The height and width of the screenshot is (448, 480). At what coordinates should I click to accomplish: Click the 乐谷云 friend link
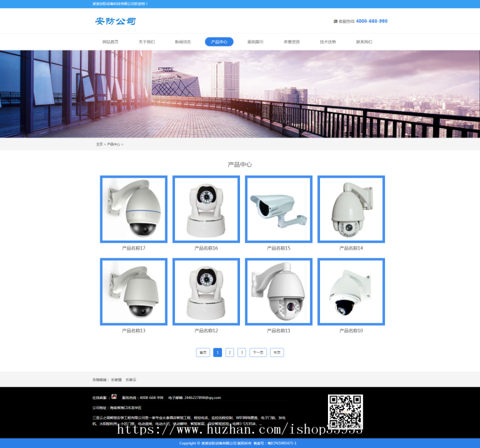pos(132,379)
